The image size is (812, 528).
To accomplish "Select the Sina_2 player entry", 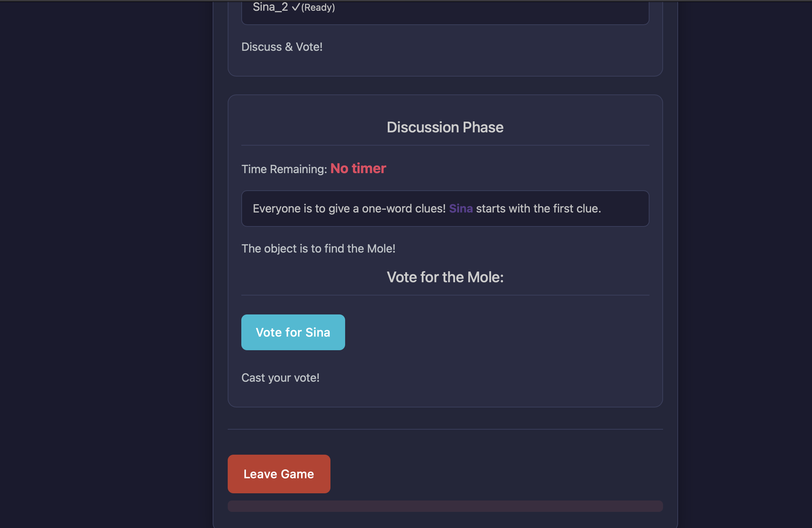I will 270,7.
